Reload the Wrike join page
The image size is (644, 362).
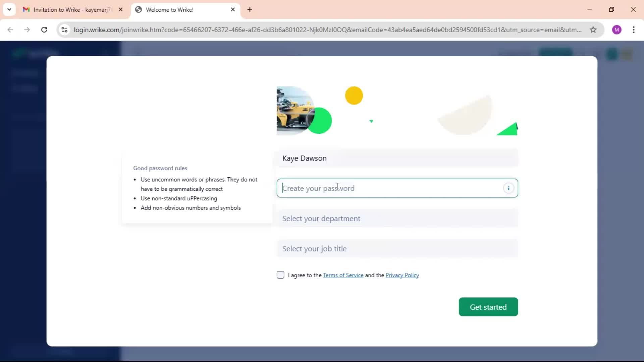pyautogui.click(x=44, y=30)
